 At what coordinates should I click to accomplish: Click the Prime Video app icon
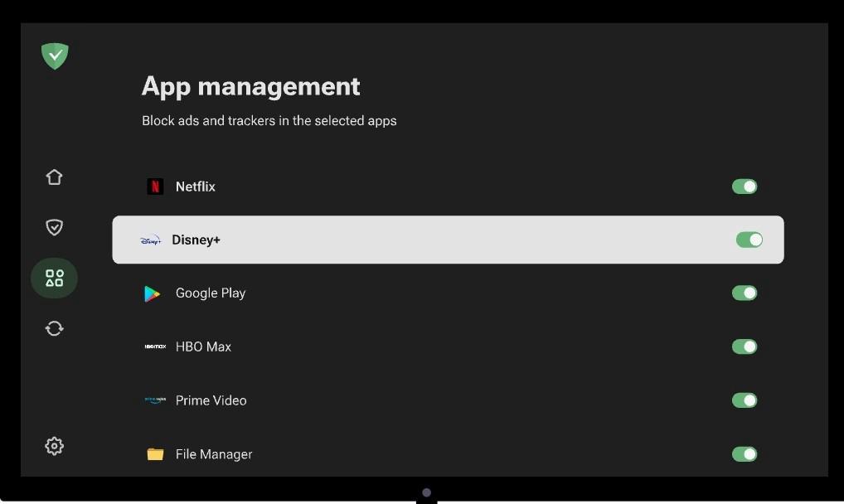pos(155,400)
